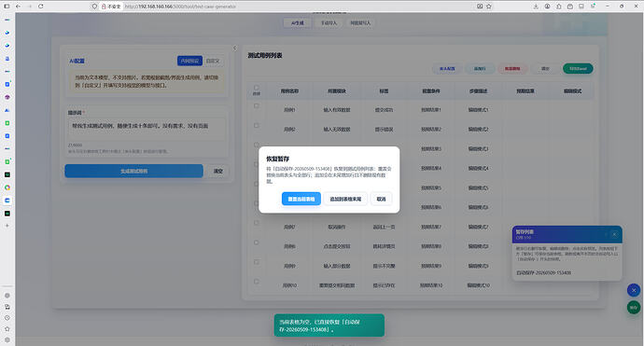The image size is (644, 346).
Task: Click the 所属模块 column header
Action: coord(337,91)
